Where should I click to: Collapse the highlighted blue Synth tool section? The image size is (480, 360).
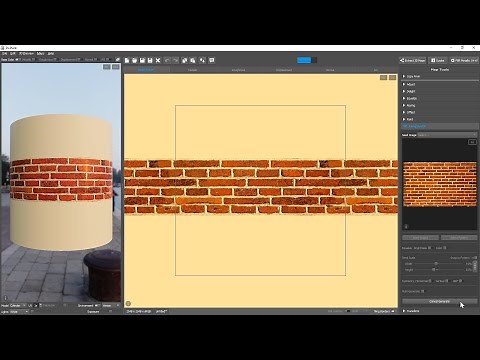(x=439, y=126)
